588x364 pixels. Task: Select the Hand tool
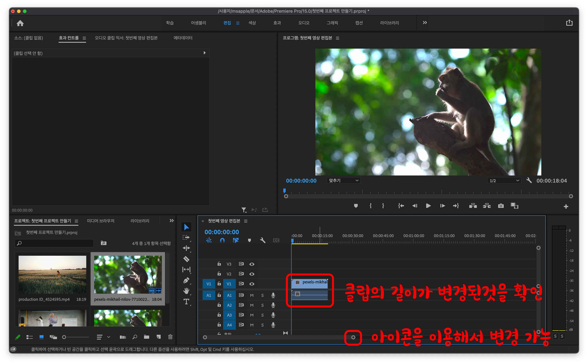[186, 291]
